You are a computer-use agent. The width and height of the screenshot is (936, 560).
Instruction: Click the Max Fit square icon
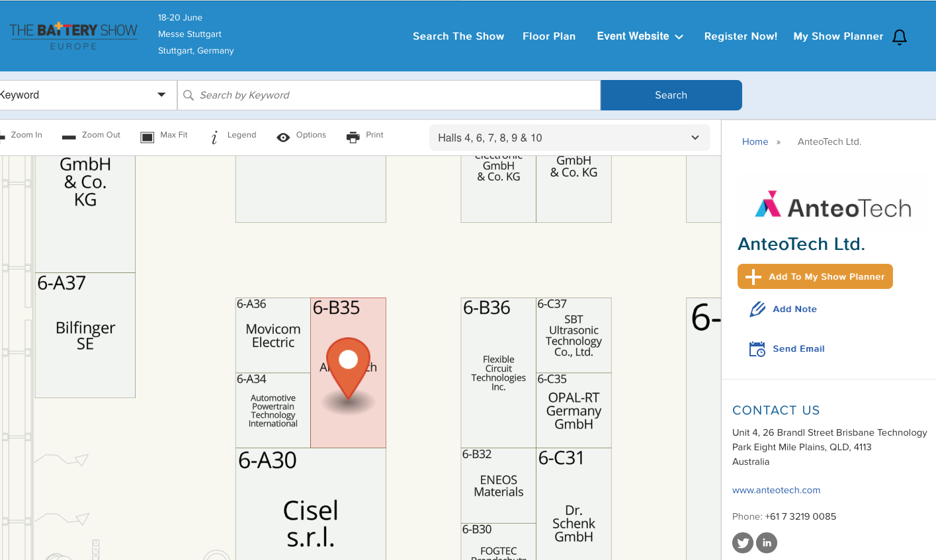[x=147, y=137]
